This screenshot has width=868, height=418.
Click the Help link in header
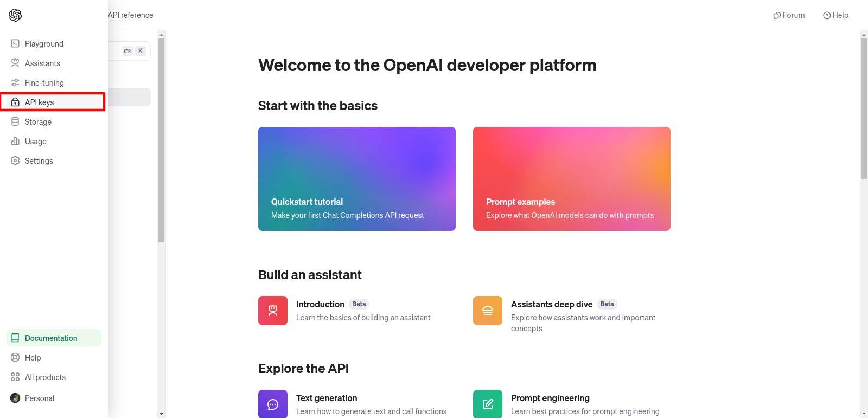(x=835, y=15)
